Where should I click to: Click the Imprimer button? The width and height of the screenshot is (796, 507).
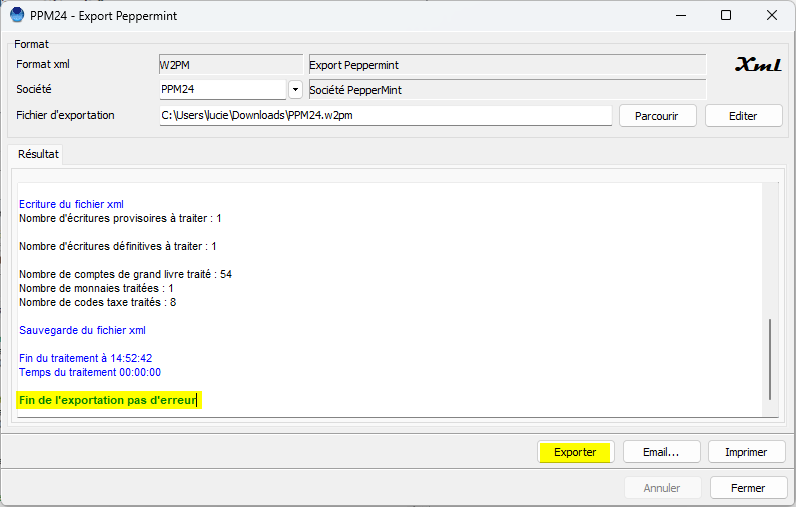(x=746, y=452)
